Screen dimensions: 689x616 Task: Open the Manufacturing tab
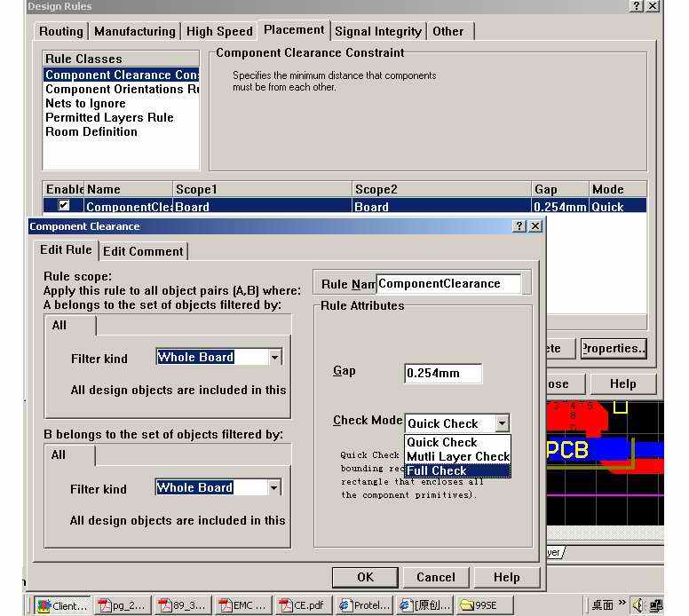click(x=134, y=31)
